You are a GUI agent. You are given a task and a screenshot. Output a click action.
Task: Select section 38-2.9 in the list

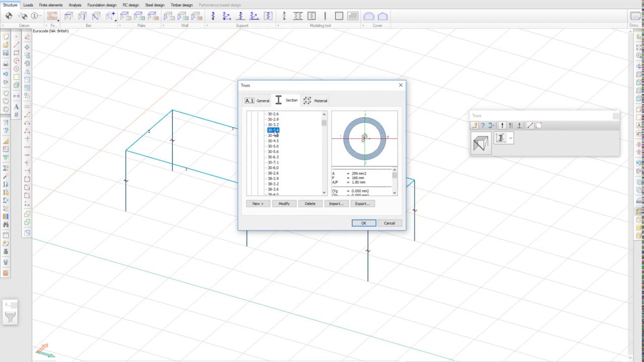point(273,178)
